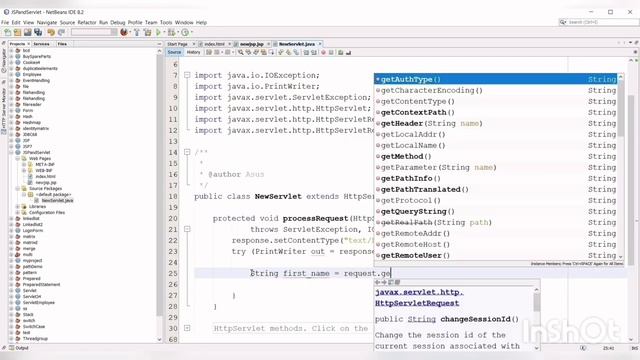Viewport: 640px width, 360px height.
Task: Click the Find Selection magnifier icon in editor toolbar
Action: click(241, 52)
